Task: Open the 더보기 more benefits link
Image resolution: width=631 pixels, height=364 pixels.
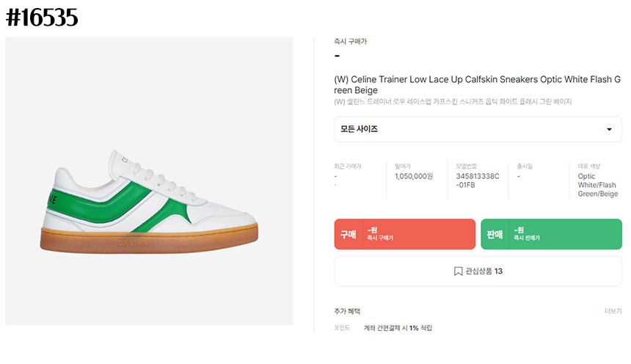Action: (x=613, y=311)
